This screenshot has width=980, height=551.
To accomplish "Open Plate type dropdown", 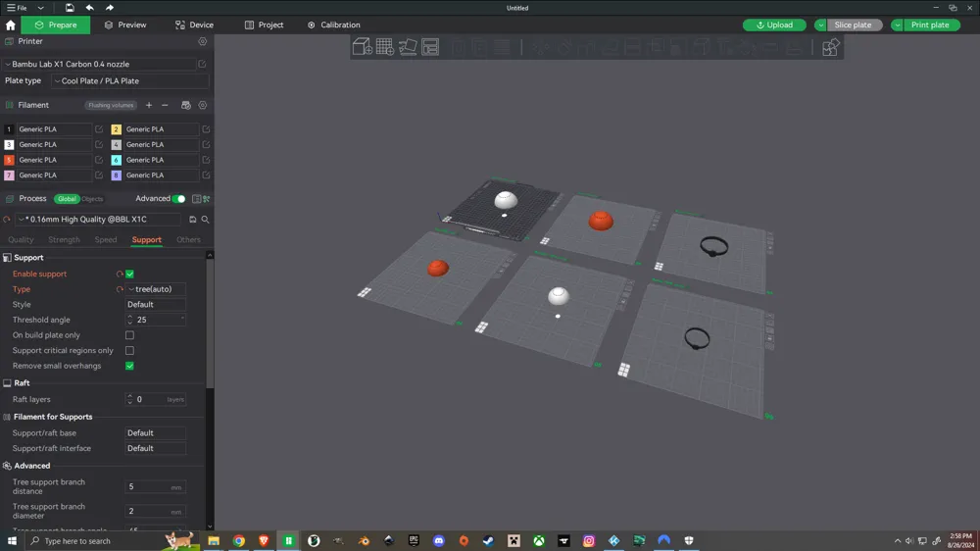I will coord(130,80).
